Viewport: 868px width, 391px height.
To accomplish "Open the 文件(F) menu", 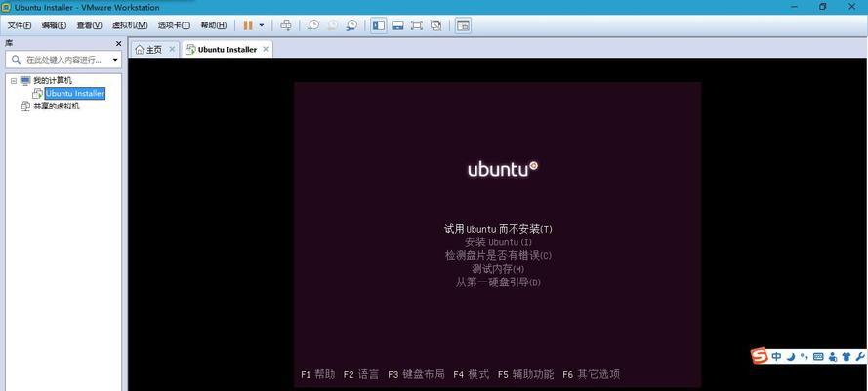I will [x=20, y=25].
